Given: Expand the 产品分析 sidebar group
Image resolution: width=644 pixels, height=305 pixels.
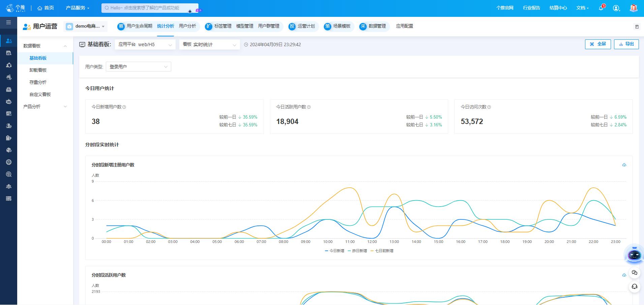Looking at the screenshot, I should [x=45, y=106].
